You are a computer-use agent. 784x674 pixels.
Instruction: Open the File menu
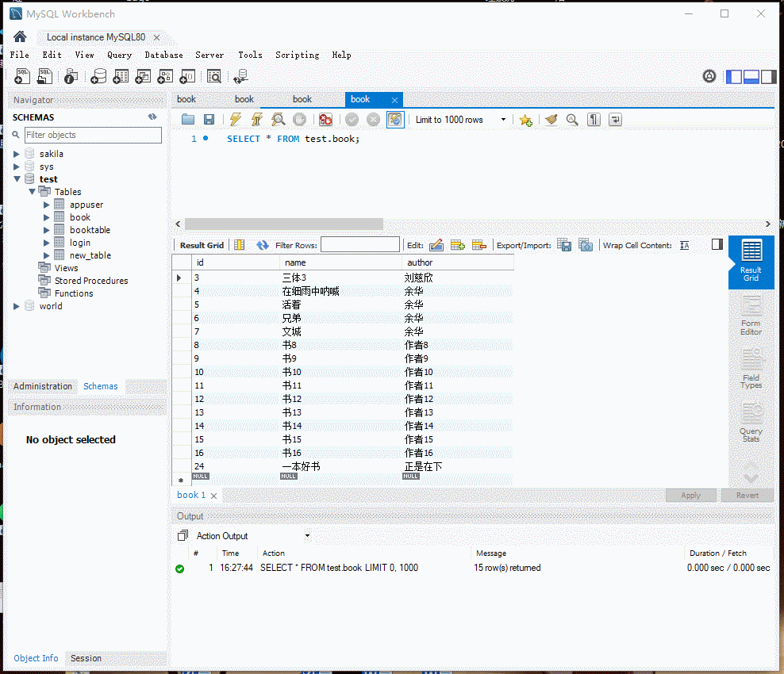[x=20, y=55]
